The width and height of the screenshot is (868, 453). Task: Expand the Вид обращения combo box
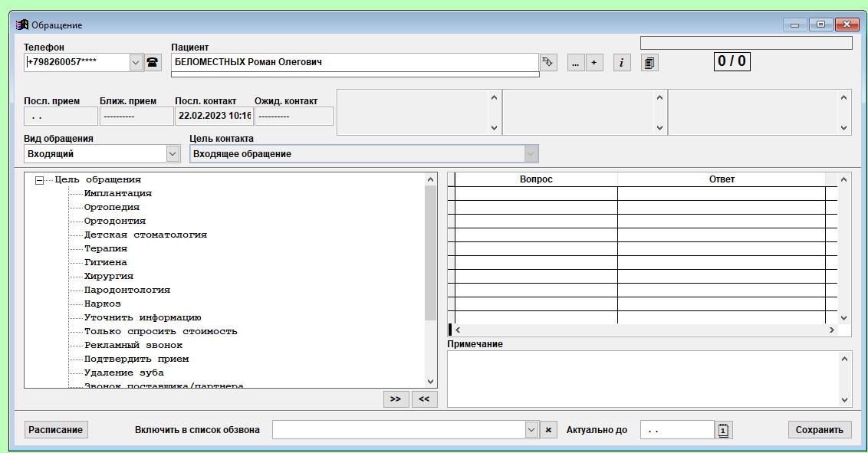coord(173,154)
